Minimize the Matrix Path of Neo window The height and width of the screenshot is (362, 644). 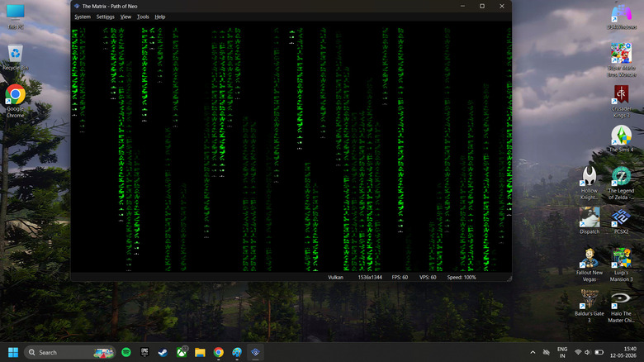coord(462,6)
